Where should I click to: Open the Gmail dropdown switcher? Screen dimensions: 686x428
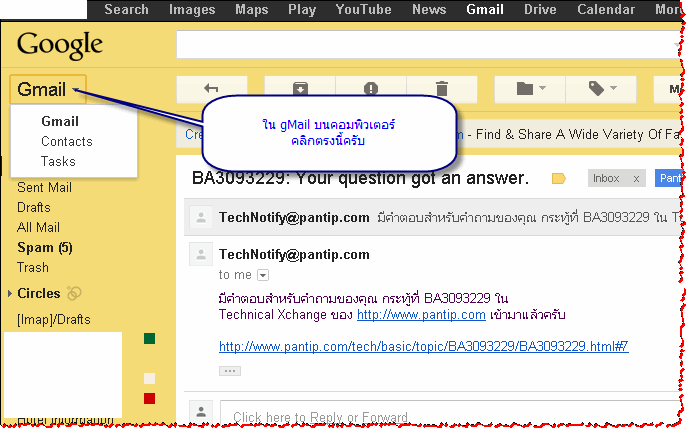[48, 89]
